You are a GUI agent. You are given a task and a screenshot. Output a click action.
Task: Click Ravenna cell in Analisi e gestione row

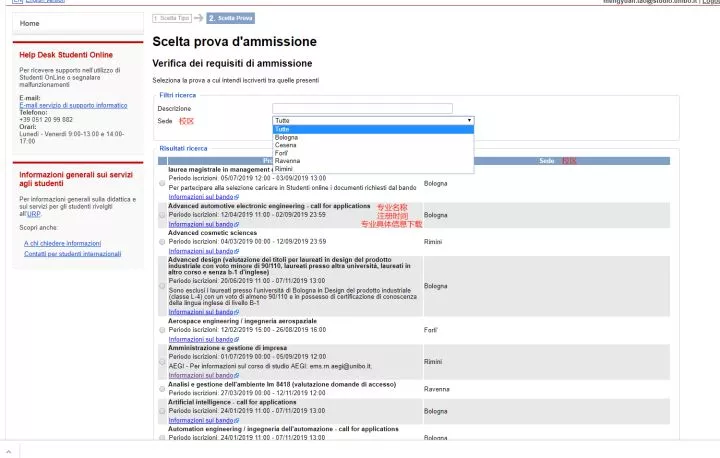(x=437, y=389)
